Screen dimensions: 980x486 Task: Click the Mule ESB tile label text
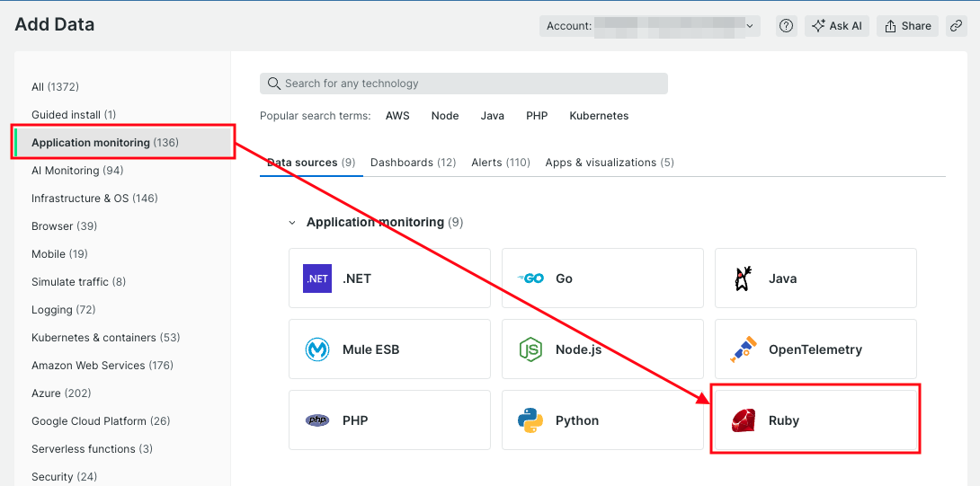click(370, 349)
